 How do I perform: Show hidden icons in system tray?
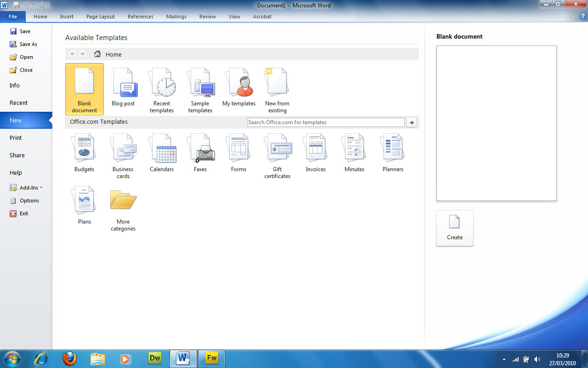pyautogui.click(x=504, y=359)
